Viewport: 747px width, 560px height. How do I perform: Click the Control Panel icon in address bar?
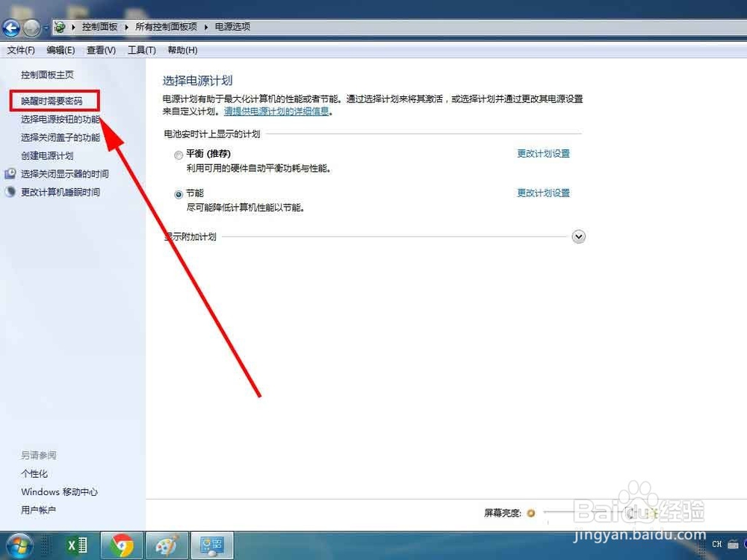click(x=60, y=27)
